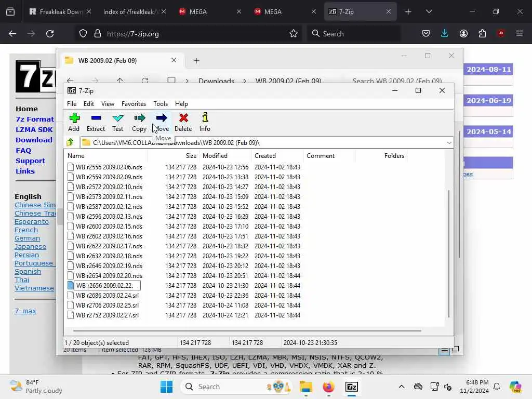This screenshot has width=532, height=399.
Task: Open the File menu in 7-Zip
Action: [x=72, y=104]
